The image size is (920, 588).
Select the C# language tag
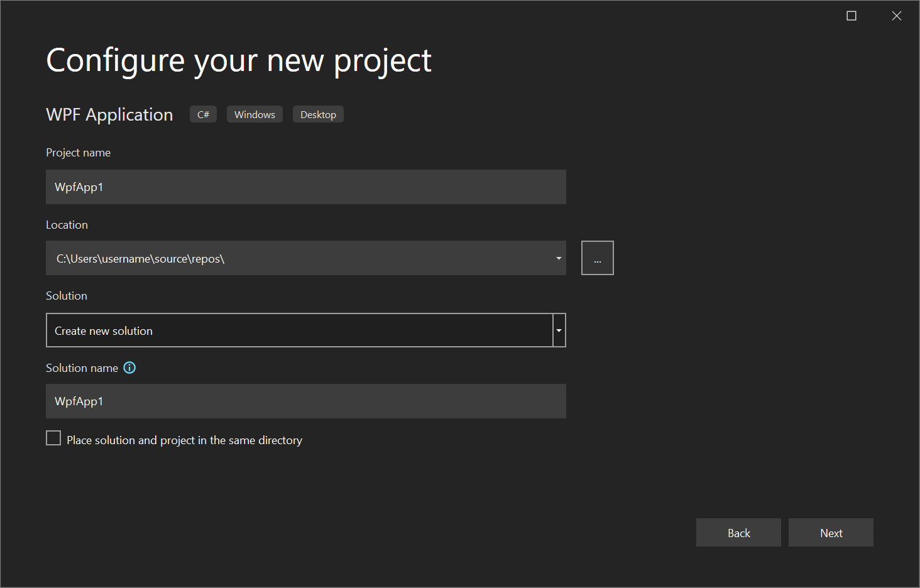[202, 114]
